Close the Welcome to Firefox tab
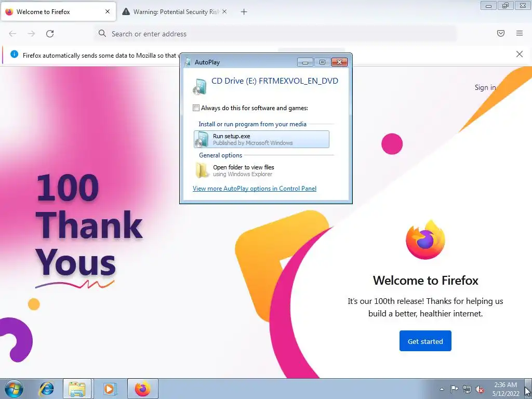Viewport: 532px width, 399px height. [x=107, y=11]
